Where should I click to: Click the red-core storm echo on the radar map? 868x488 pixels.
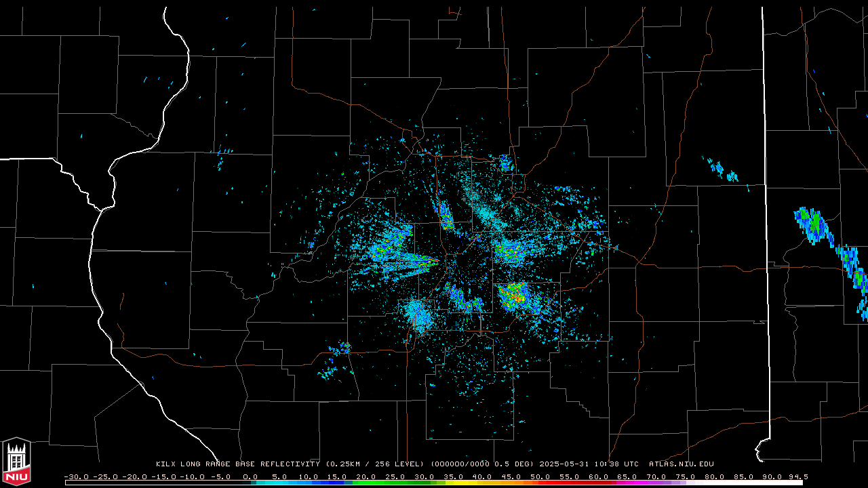pos(515,296)
